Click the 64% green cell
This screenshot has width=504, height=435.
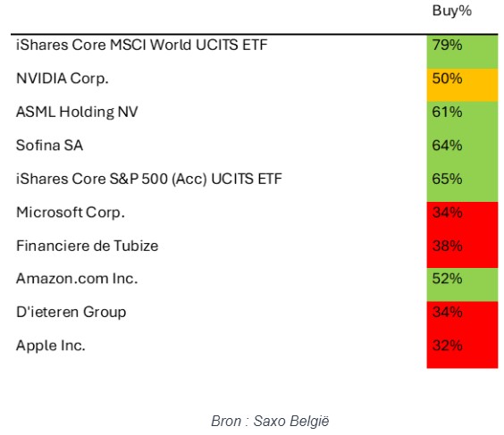click(x=462, y=152)
